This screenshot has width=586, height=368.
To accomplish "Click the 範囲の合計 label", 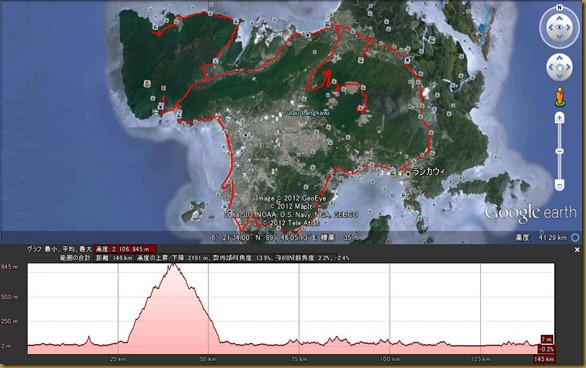I will [x=75, y=258].
